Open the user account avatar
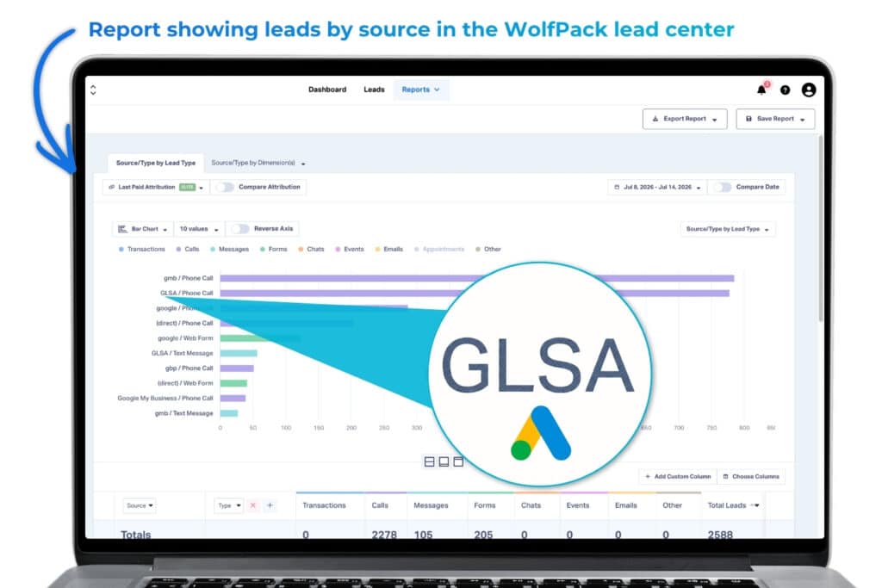Image resolution: width=882 pixels, height=588 pixels. [x=808, y=90]
